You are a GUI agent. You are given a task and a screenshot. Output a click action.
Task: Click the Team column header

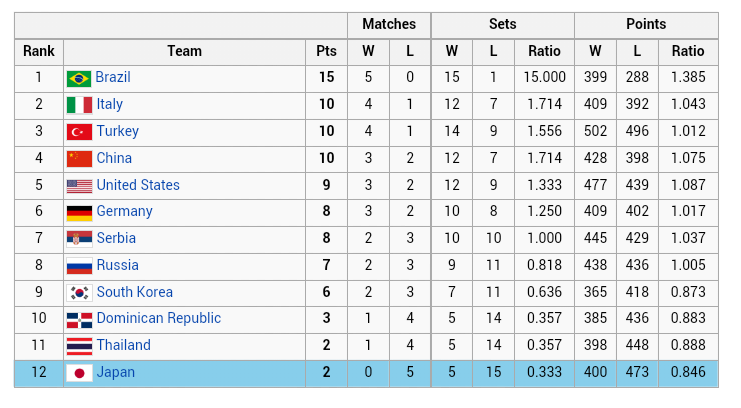coord(184,51)
